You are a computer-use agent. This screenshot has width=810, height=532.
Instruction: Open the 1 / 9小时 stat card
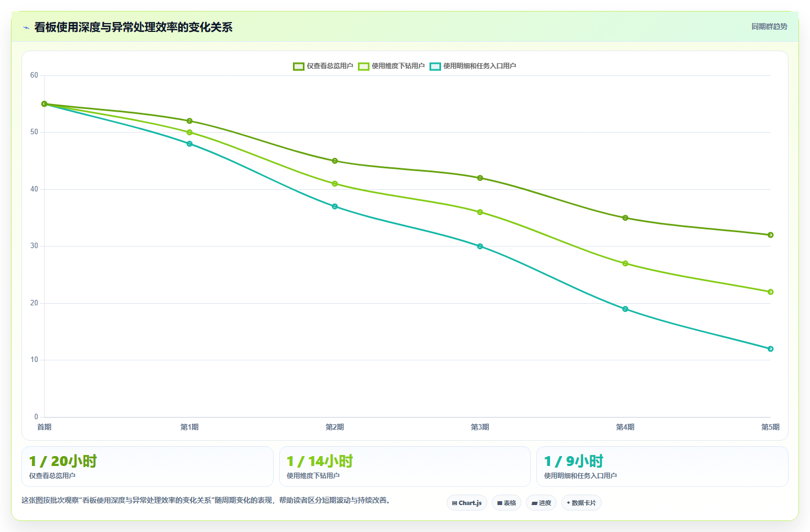click(x=662, y=467)
